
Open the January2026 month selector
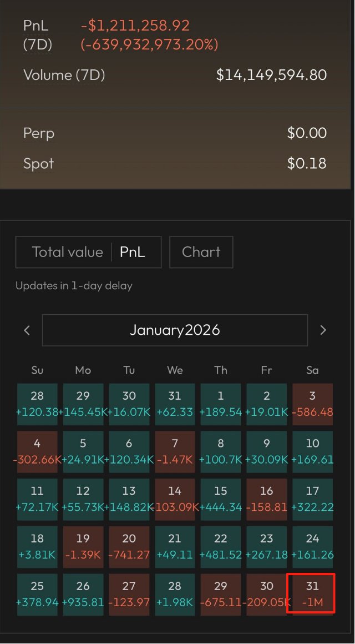click(175, 330)
